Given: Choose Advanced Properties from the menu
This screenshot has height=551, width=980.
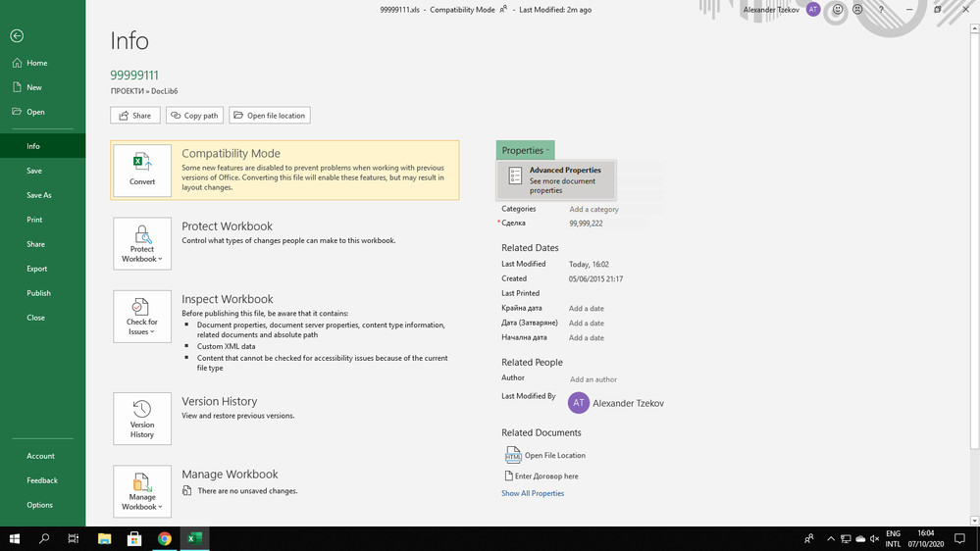Looking at the screenshot, I should 555,180.
